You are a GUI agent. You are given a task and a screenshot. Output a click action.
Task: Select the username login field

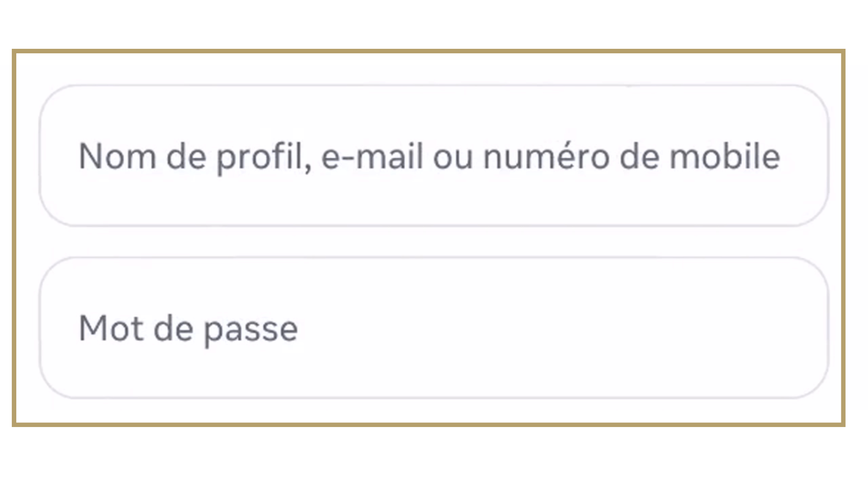click(x=434, y=155)
